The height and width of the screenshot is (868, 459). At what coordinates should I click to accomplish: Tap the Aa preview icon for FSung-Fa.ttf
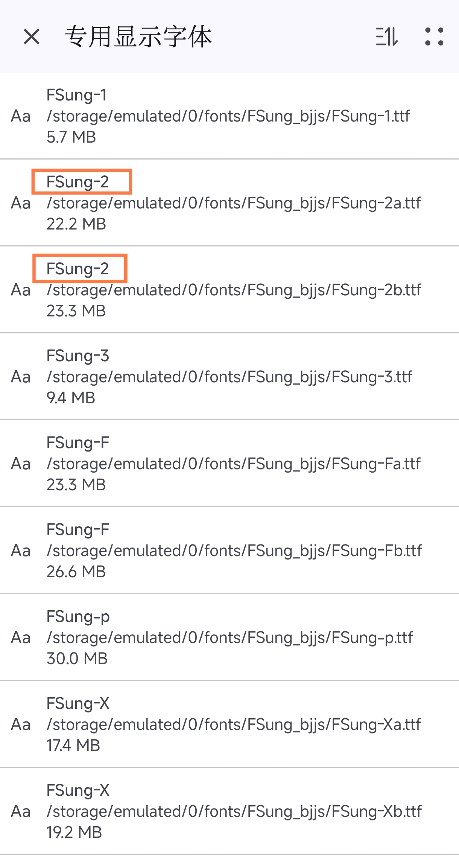tap(21, 464)
